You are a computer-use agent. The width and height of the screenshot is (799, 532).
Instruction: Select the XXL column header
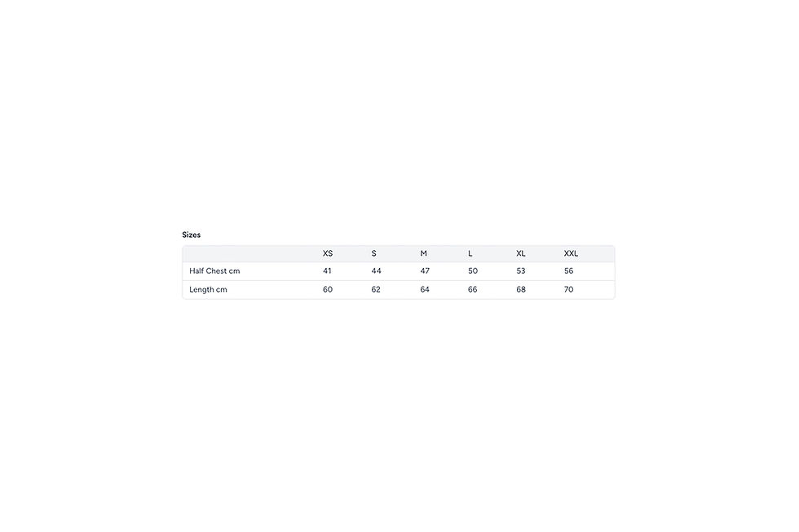coord(571,253)
